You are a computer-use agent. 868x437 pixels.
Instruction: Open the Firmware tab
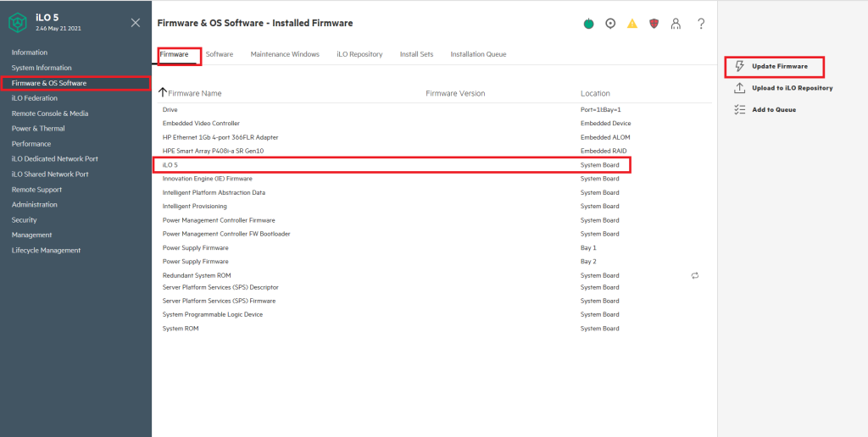pos(174,54)
